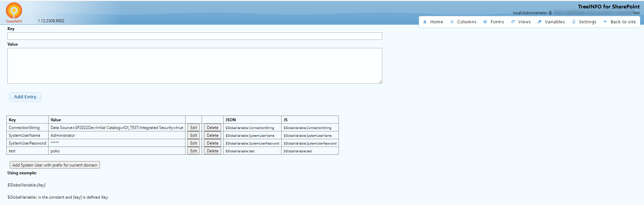The image size is (644, 205).
Task: Edit the ConnectionString entry
Action: (x=194, y=128)
